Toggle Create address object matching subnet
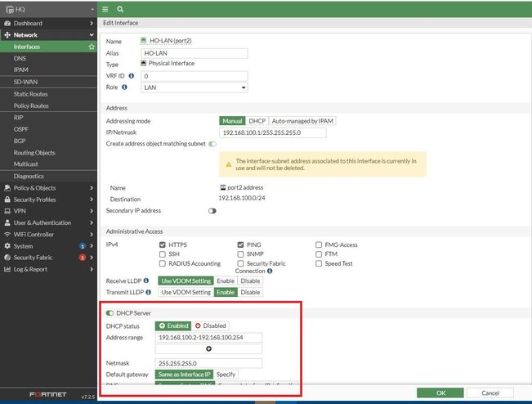 click(212, 144)
